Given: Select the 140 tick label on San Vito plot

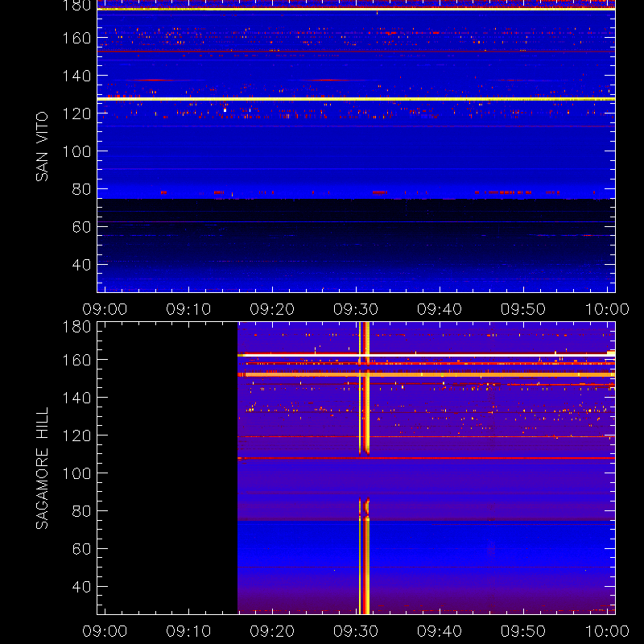Looking at the screenshot, I should point(76,76).
